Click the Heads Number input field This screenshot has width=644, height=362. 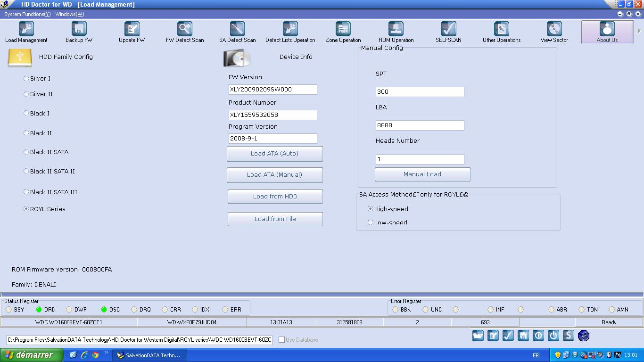click(420, 159)
